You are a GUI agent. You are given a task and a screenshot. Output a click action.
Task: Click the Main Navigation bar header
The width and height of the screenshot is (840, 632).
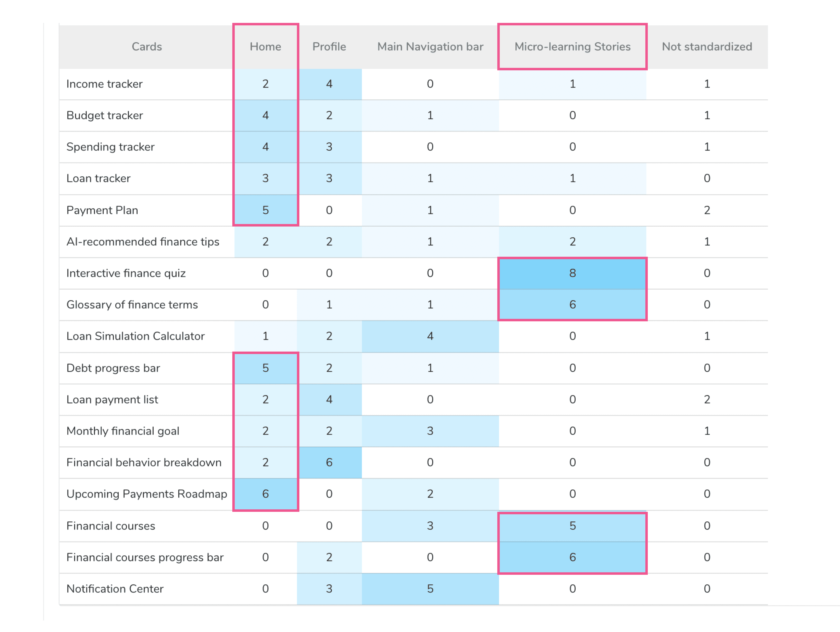430,47
